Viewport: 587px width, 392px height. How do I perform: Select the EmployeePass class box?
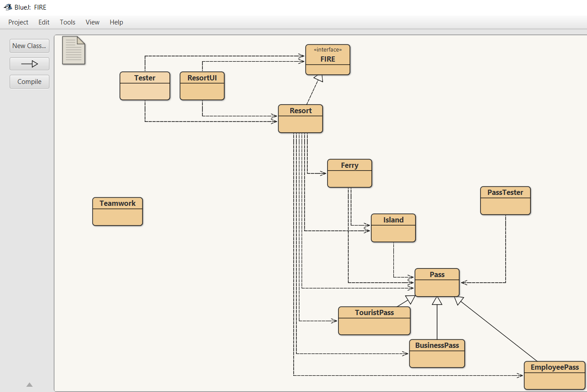tap(555, 375)
